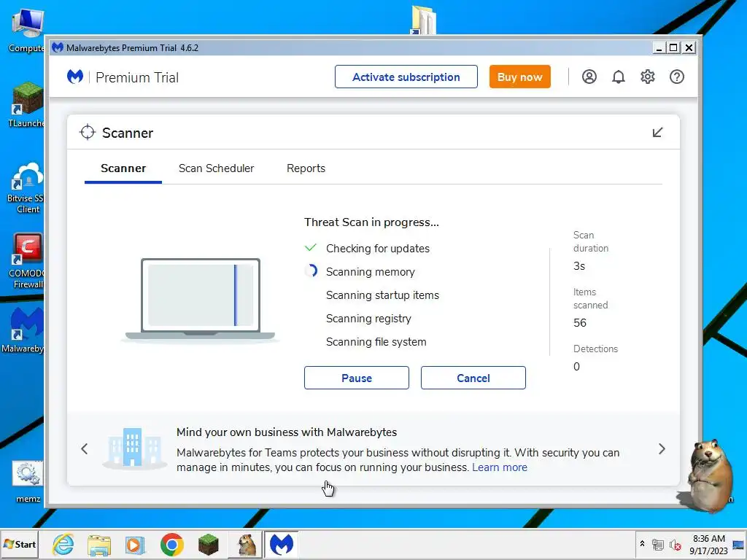Click the Scanning registry text
Screen dimensions: 747x560
tap(368, 319)
